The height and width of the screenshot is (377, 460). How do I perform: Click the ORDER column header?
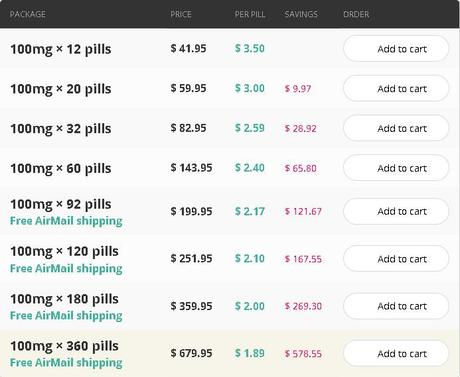tap(356, 14)
